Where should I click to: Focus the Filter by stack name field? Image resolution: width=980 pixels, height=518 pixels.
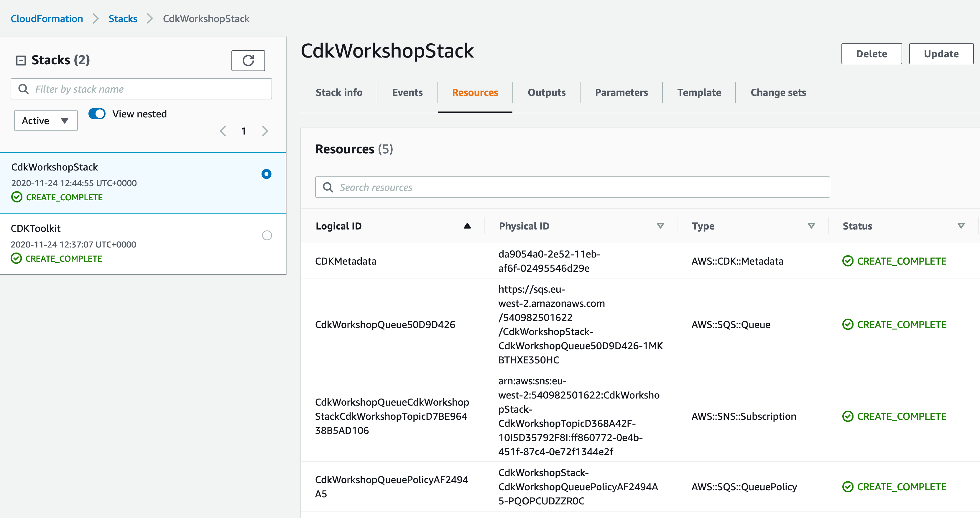click(x=141, y=89)
